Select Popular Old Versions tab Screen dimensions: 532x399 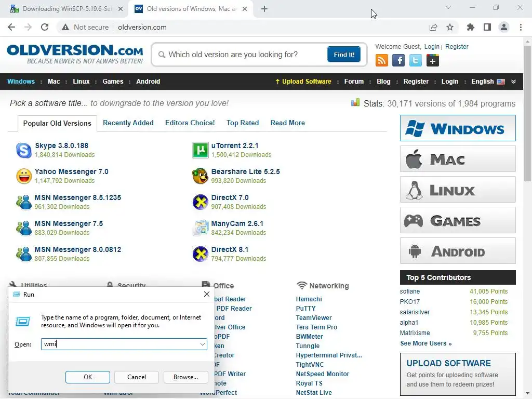click(57, 123)
